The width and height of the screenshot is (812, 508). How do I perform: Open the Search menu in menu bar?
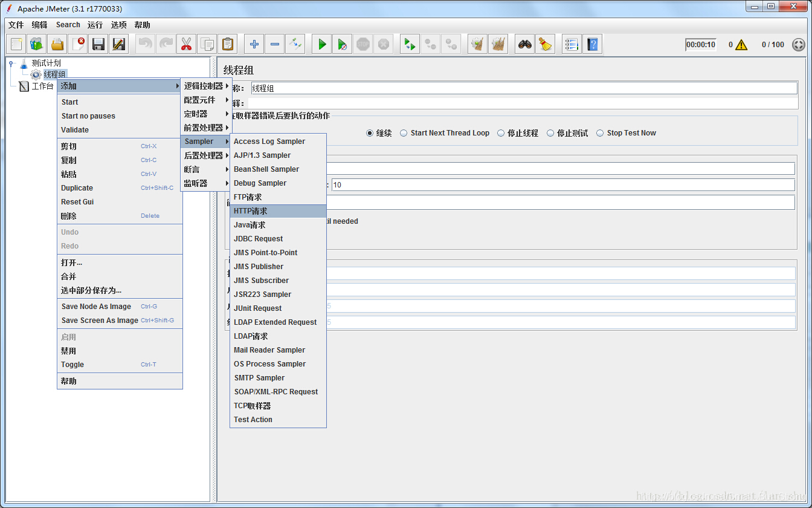click(68, 25)
